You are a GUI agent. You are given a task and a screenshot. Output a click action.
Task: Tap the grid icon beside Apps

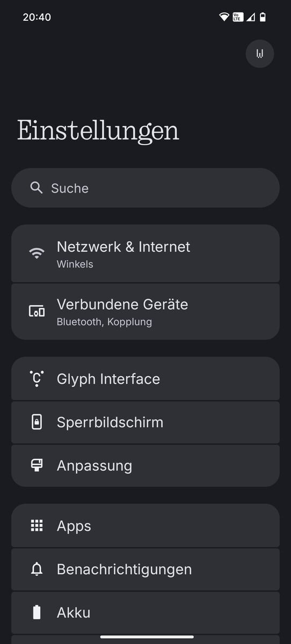[x=37, y=526]
